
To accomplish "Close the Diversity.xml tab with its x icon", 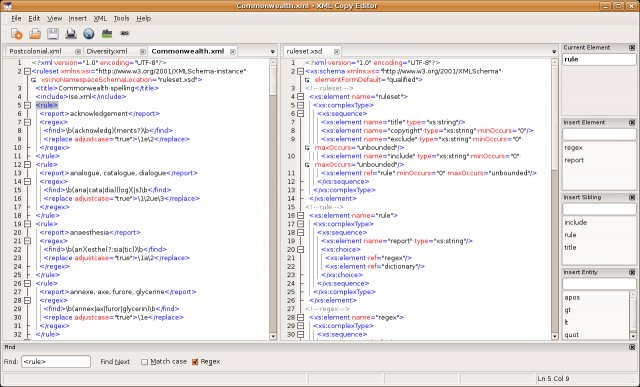I will point(142,51).
